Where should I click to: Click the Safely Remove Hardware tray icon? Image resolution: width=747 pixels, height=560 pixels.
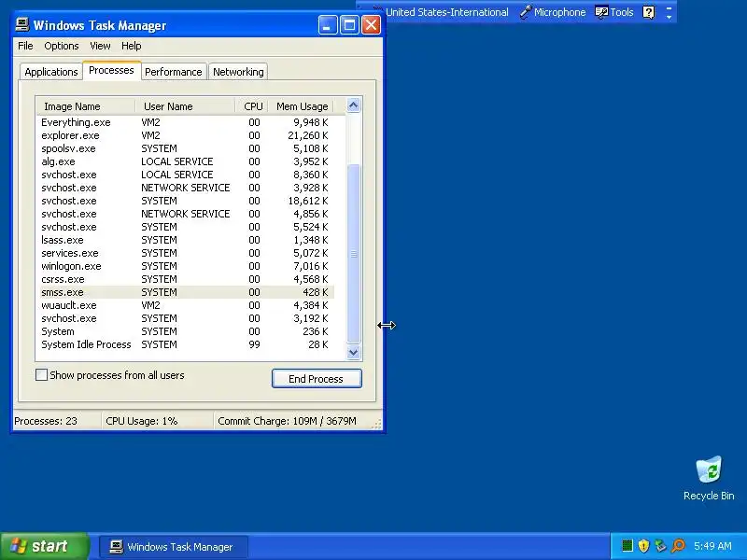coord(660,545)
